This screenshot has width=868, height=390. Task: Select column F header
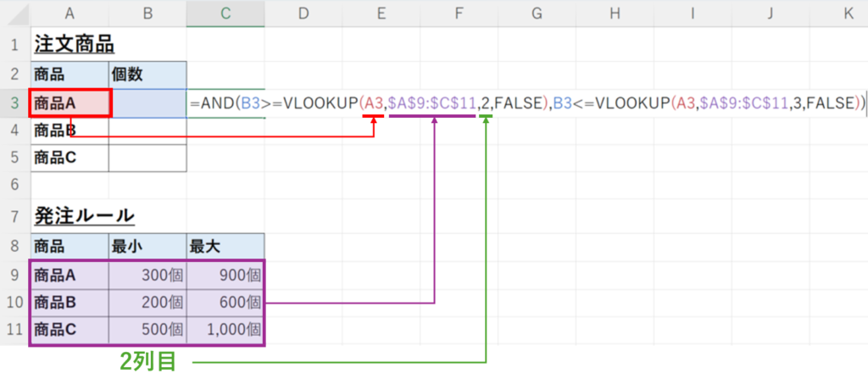tap(459, 14)
